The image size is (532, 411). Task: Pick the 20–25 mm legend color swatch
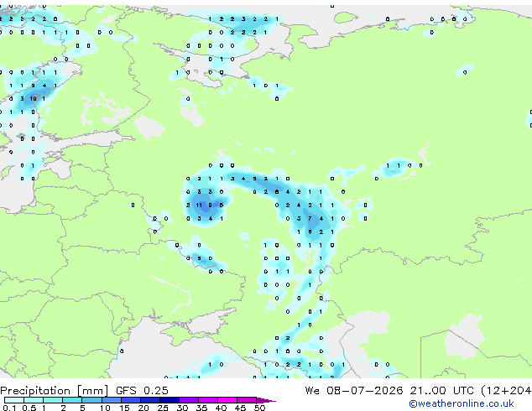[149, 400]
